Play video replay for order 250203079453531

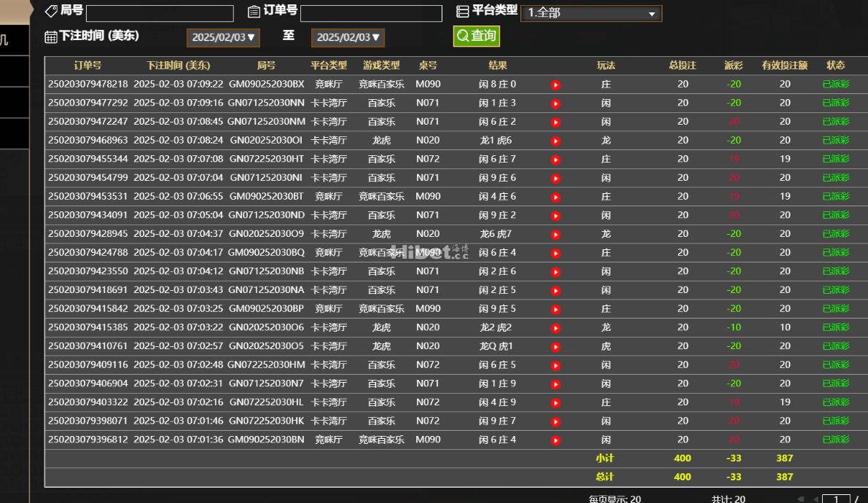(x=556, y=198)
